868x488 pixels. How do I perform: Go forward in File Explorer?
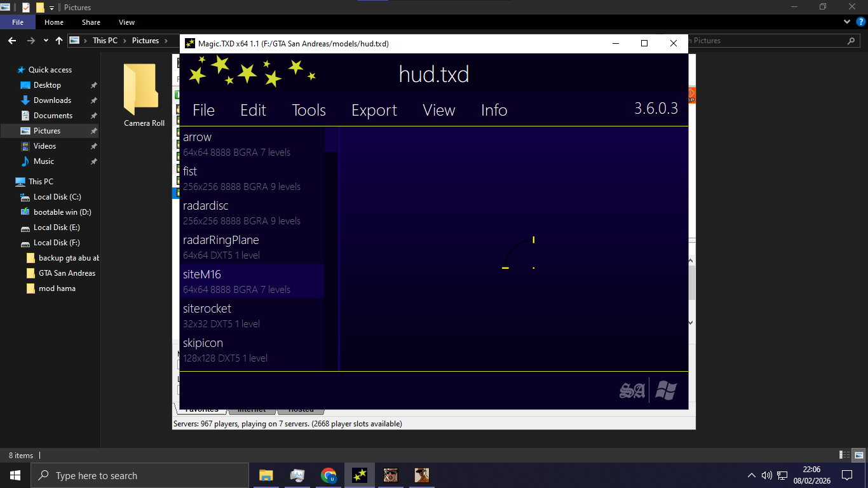[x=31, y=40]
